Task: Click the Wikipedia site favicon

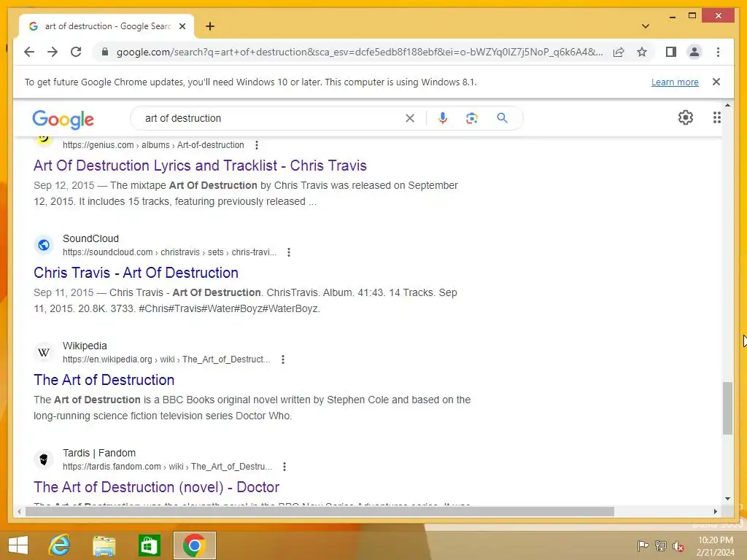Action: 43,352
